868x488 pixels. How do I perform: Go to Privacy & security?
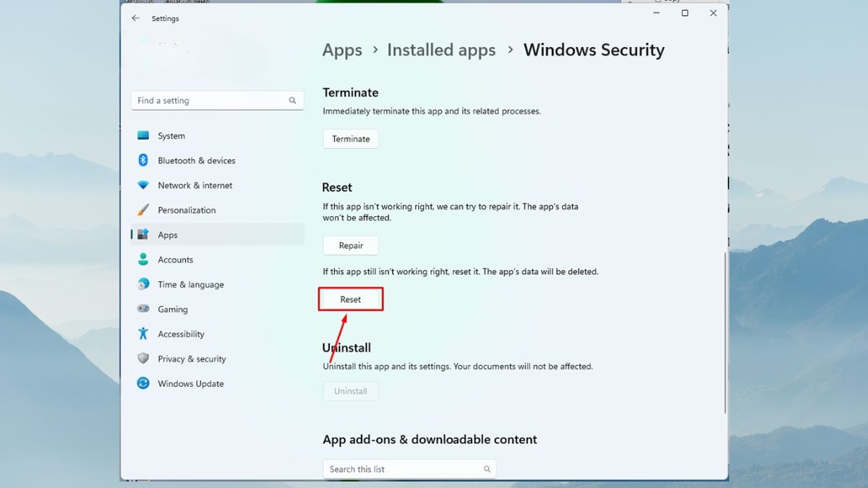point(217,359)
